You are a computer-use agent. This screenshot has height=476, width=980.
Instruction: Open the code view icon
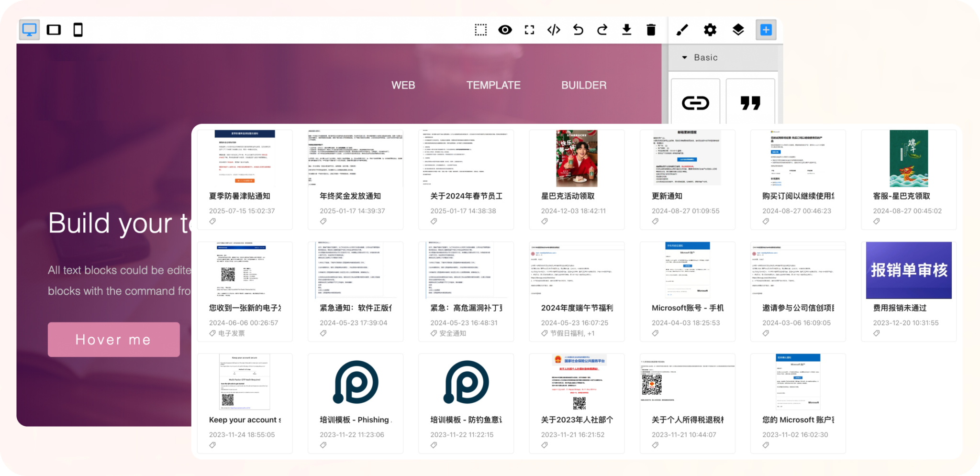coord(554,30)
